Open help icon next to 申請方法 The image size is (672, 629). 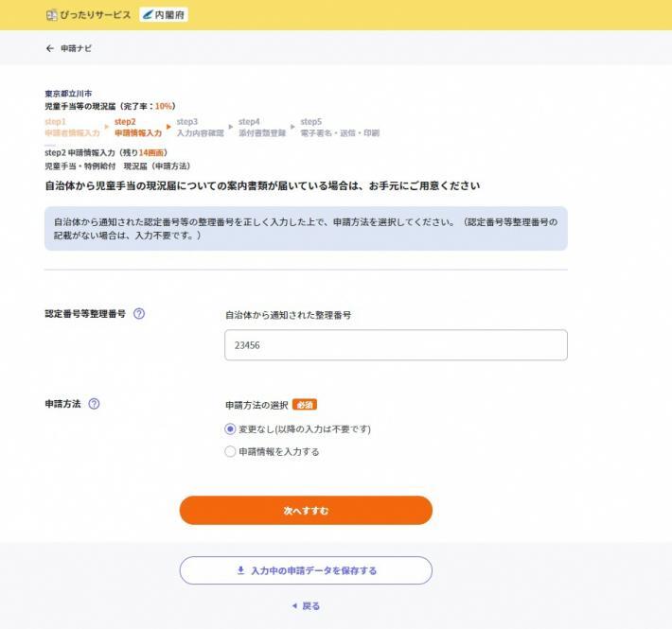tap(94, 404)
